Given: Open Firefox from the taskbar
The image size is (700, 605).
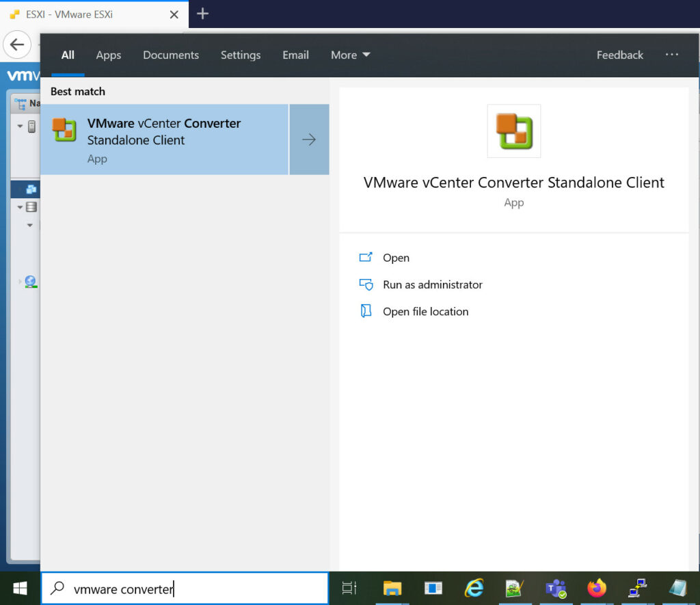Looking at the screenshot, I should 597,588.
